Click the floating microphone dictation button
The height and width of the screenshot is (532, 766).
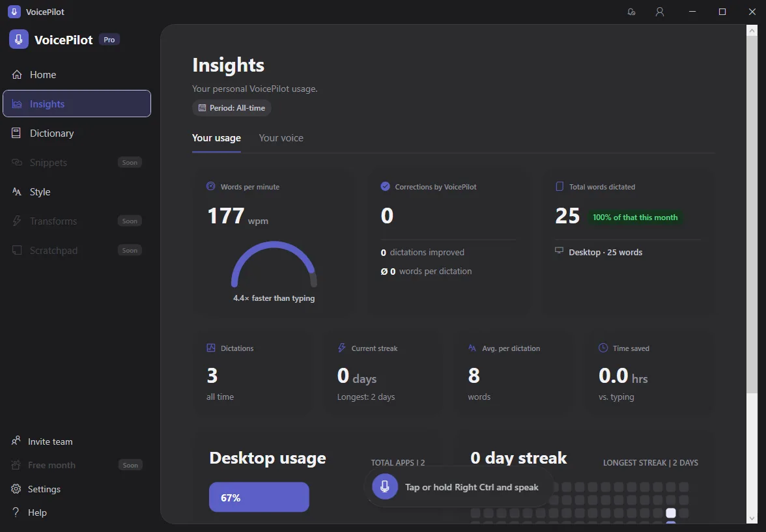point(385,486)
